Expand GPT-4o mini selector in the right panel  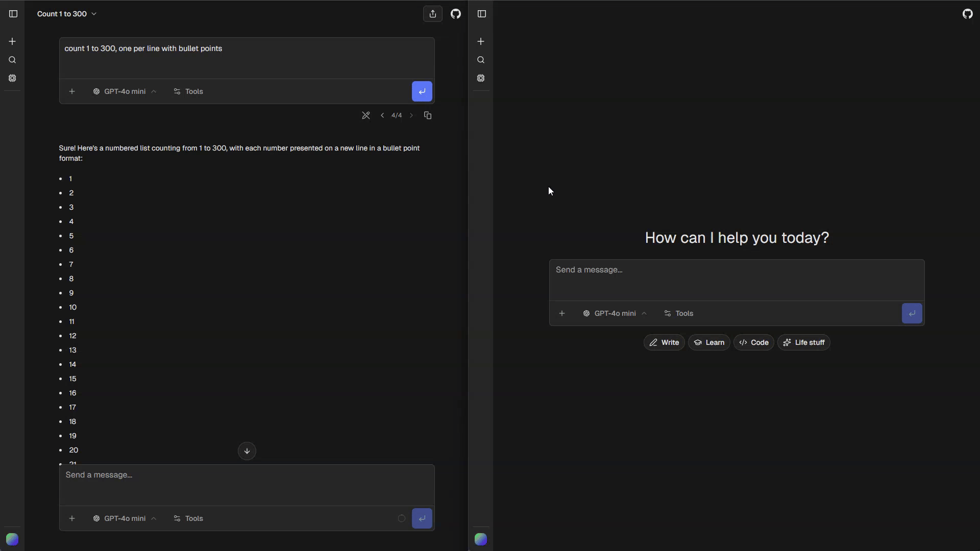[615, 313]
